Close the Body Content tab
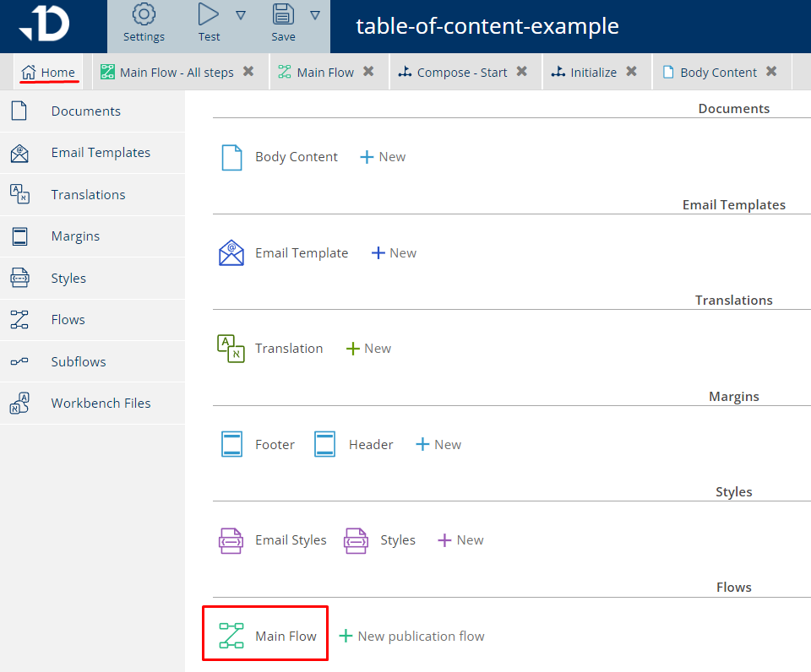811x672 pixels. click(771, 72)
